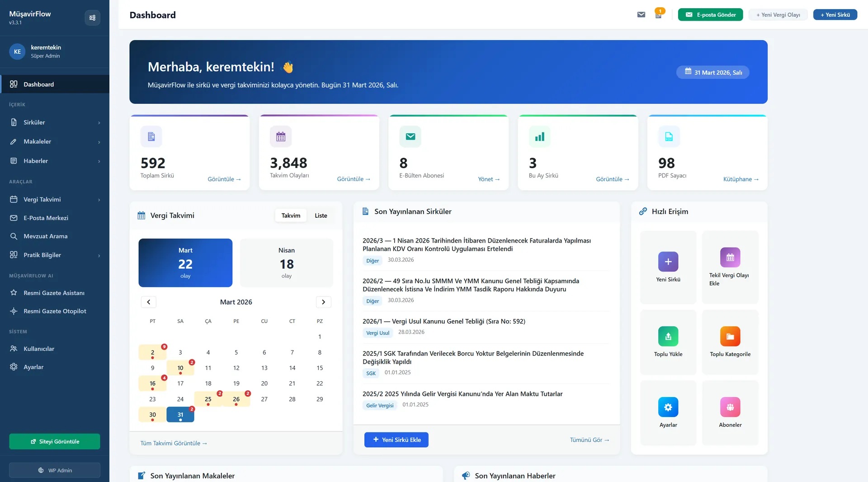Expand the Sirküler sidebar chevron
This screenshot has width=868, height=482.
99,123
